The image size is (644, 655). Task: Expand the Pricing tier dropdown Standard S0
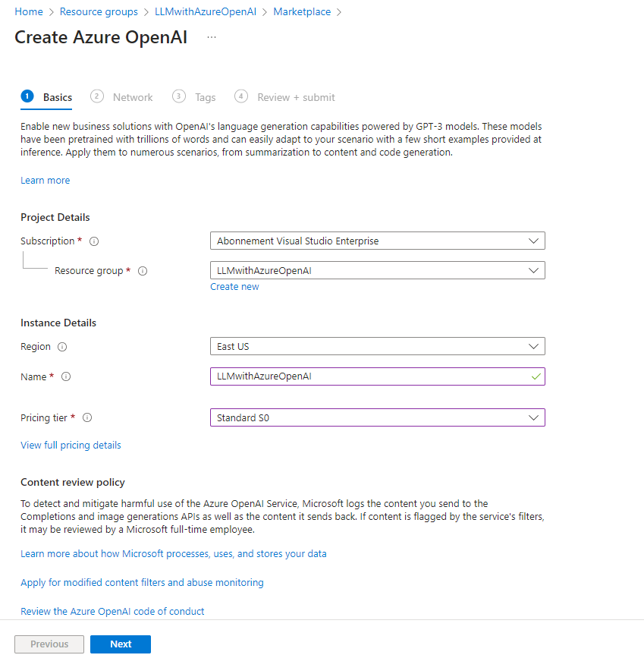click(x=377, y=417)
